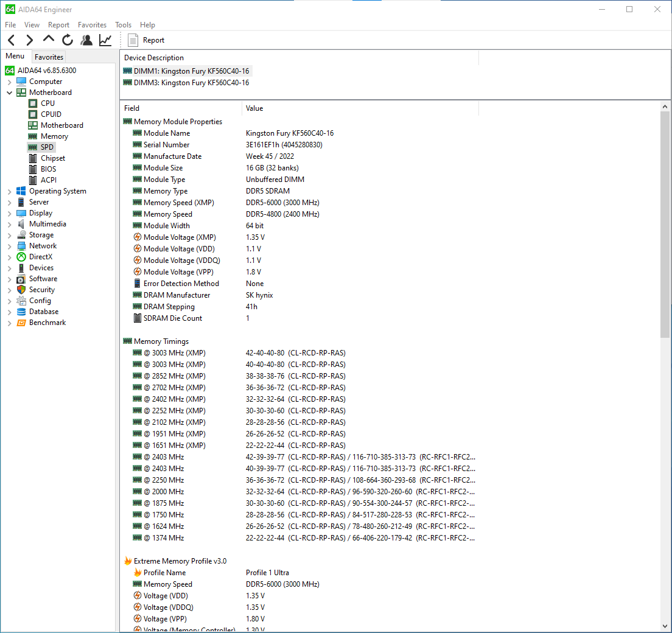This screenshot has height=633, width=672.
Task: Click the Database cylinder icon
Action: 21,312
